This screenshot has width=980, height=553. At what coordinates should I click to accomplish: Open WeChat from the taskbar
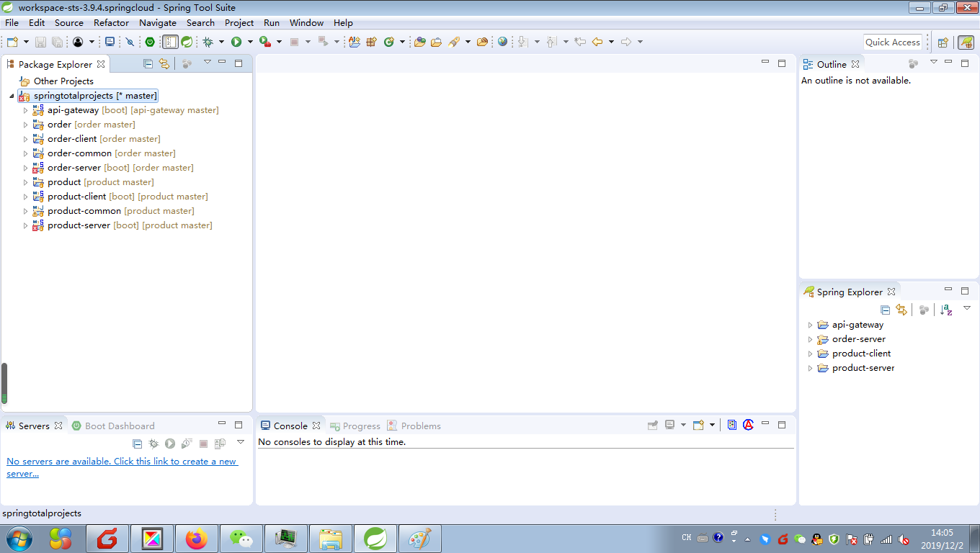241,539
